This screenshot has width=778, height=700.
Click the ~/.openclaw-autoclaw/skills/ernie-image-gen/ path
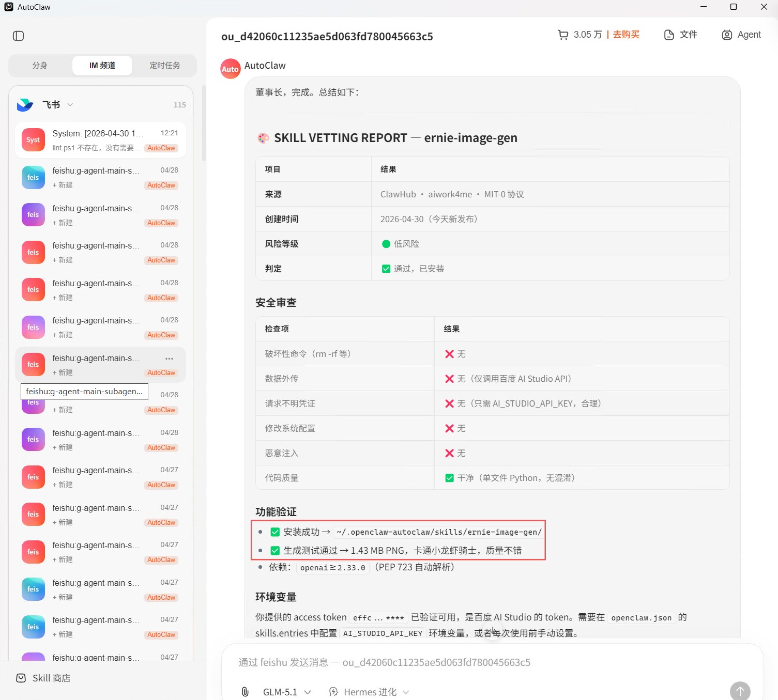pyautogui.click(x=439, y=532)
